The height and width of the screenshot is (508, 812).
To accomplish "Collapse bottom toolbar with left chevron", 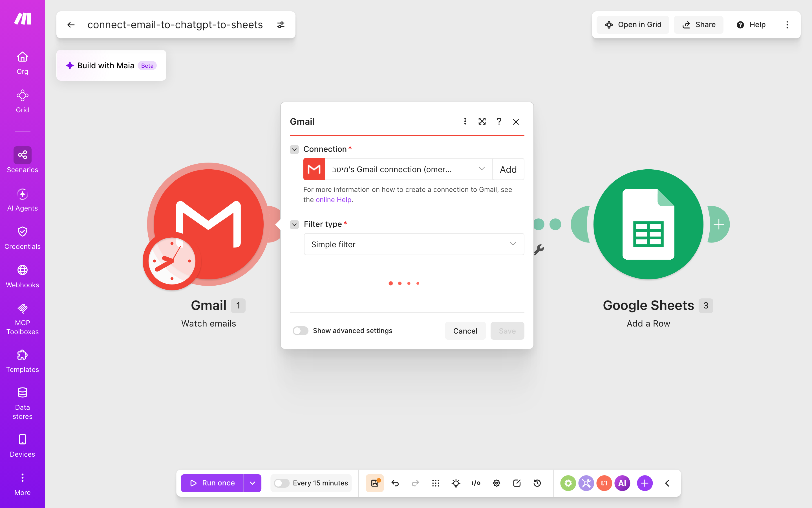I will pyautogui.click(x=667, y=483).
